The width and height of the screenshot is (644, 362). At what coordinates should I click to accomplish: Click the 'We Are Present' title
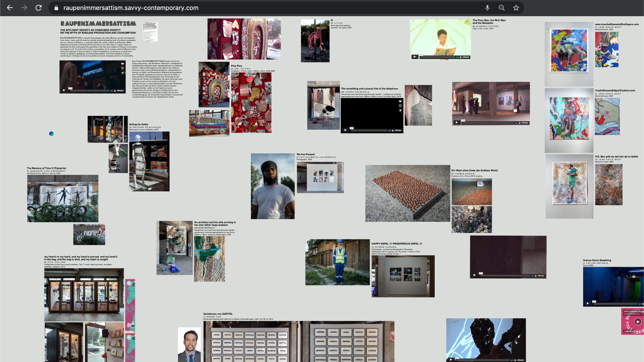[x=306, y=154]
